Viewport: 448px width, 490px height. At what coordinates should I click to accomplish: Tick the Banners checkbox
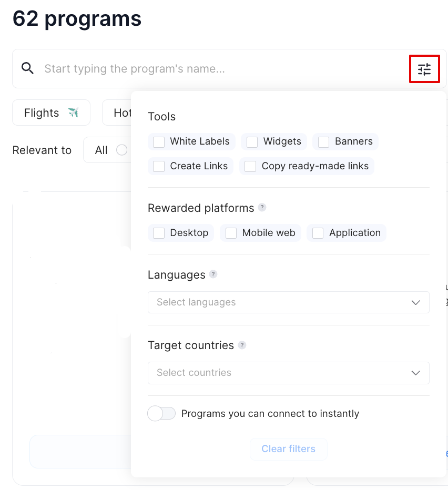point(324,142)
